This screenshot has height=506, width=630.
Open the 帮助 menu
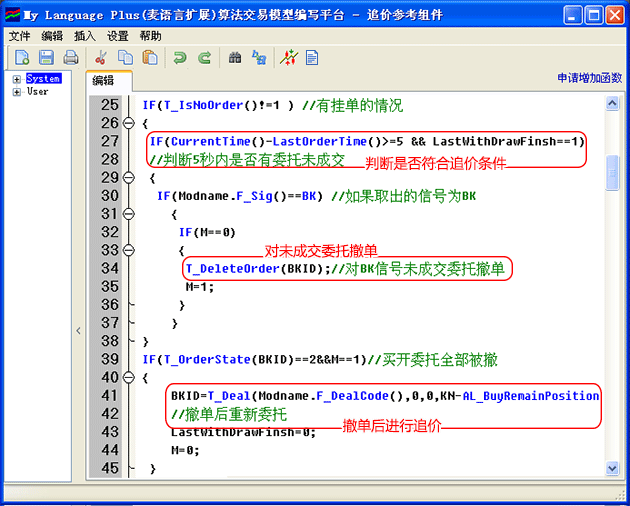point(150,35)
